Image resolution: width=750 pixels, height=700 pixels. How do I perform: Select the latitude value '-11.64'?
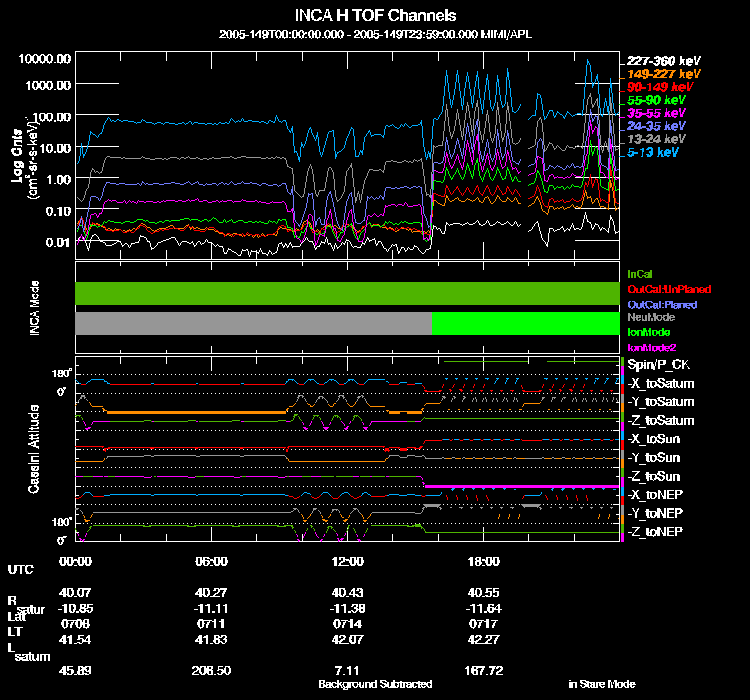(x=483, y=608)
